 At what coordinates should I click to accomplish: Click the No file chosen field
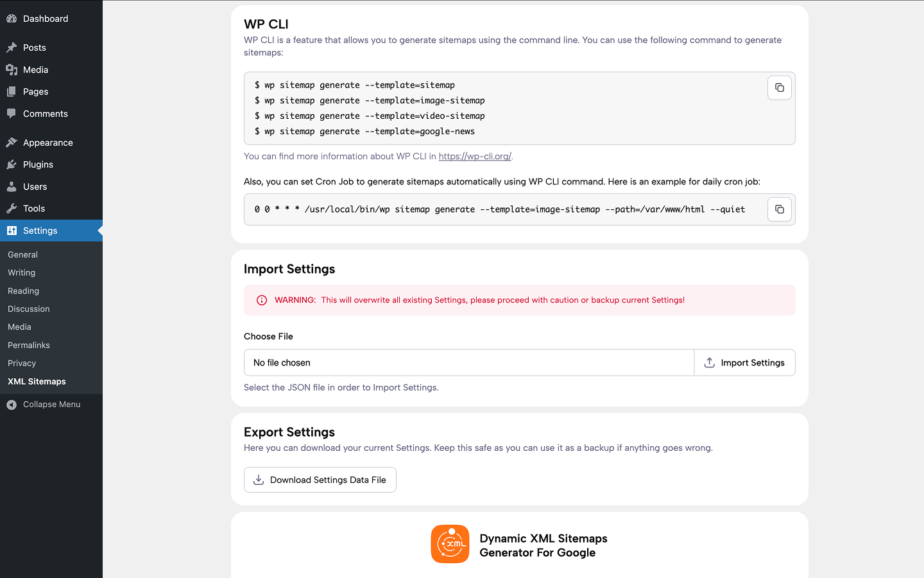(x=468, y=362)
